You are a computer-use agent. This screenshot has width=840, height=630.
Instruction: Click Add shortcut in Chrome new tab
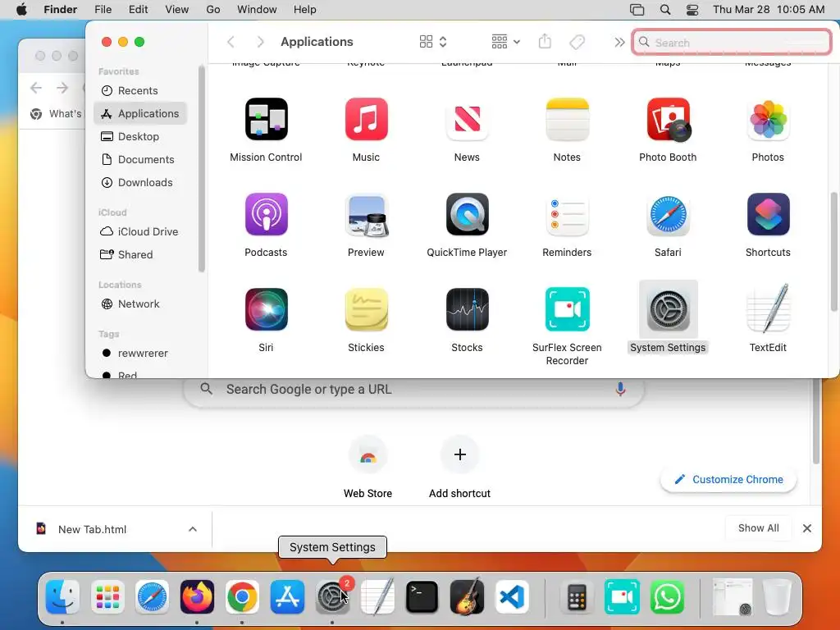[x=459, y=467]
